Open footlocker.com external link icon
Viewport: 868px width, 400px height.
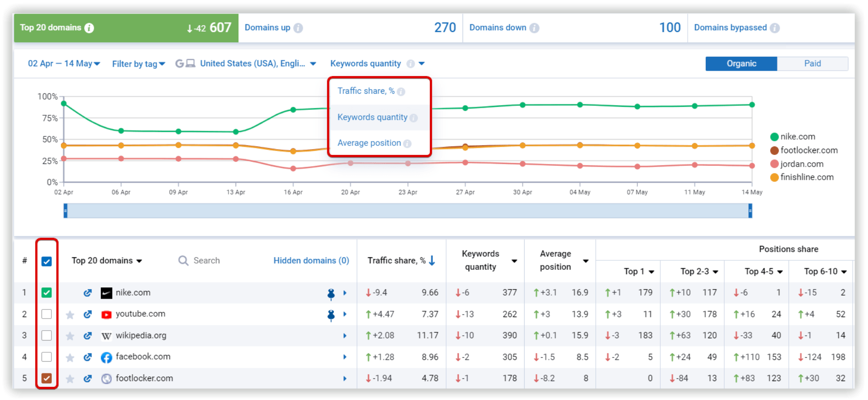coord(87,379)
